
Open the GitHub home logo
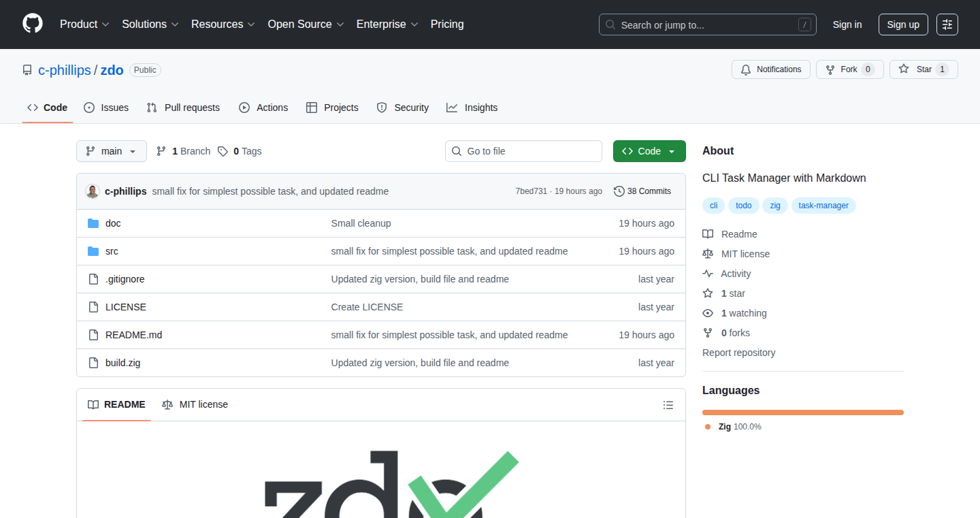[33, 24]
